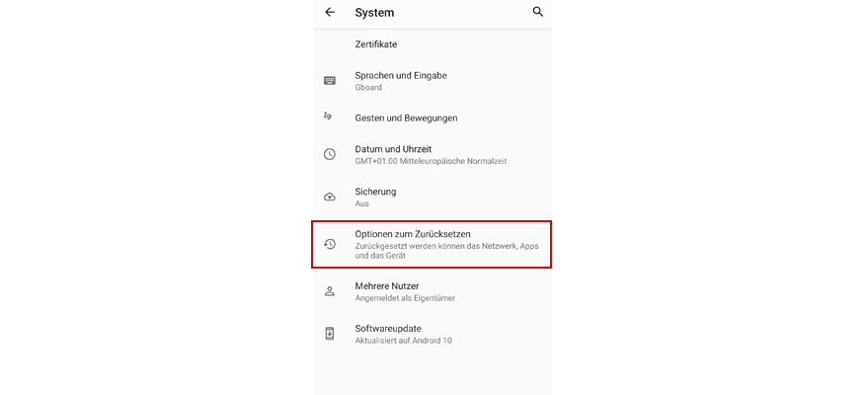Open Sprachen und Eingabe settings
This screenshot has height=395, width=868.
coord(401,75)
